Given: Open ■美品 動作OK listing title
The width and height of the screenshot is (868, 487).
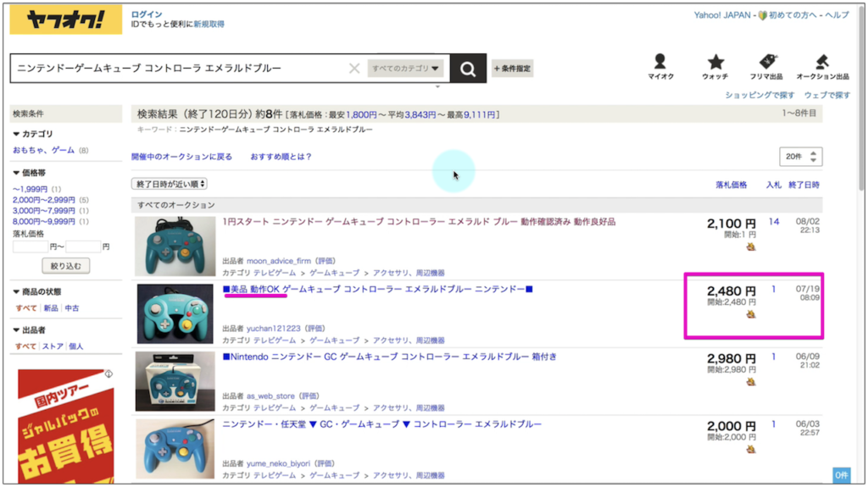Looking at the screenshot, I should pyautogui.click(x=377, y=290).
